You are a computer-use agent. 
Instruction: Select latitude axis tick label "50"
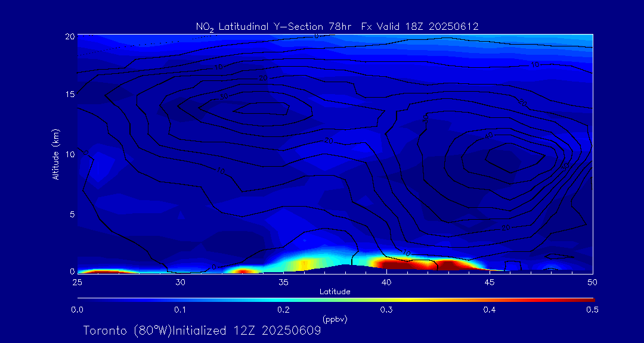coord(593,282)
